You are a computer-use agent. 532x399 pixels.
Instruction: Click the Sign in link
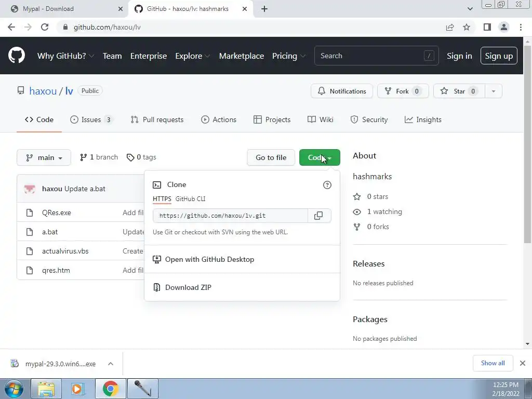coord(459,56)
